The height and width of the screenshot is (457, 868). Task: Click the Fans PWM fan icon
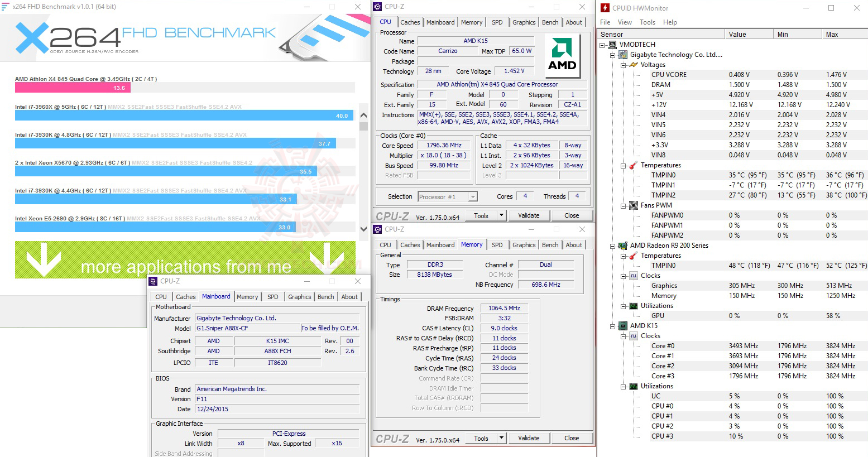point(634,205)
